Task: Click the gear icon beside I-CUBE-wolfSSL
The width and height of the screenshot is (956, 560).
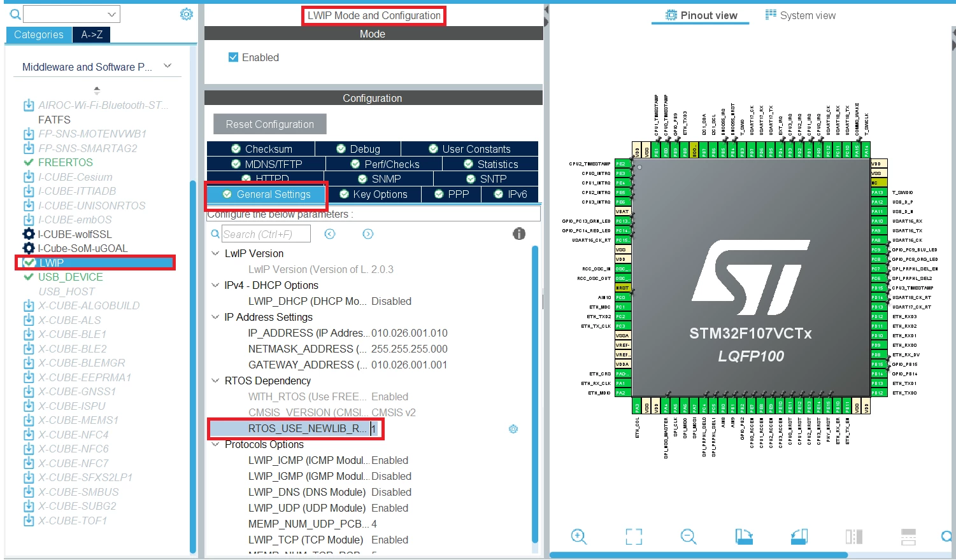Action: click(29, 234)
